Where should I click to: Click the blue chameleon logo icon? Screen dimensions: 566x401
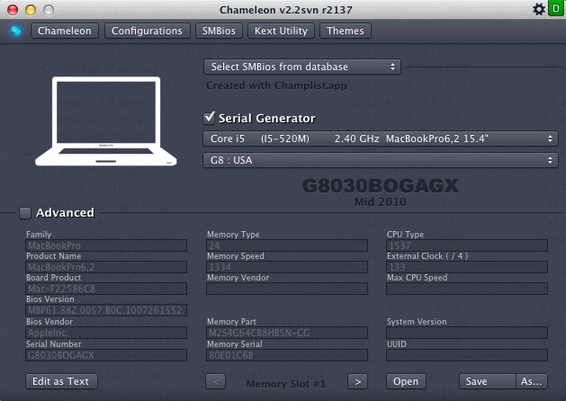click(16, 31)
